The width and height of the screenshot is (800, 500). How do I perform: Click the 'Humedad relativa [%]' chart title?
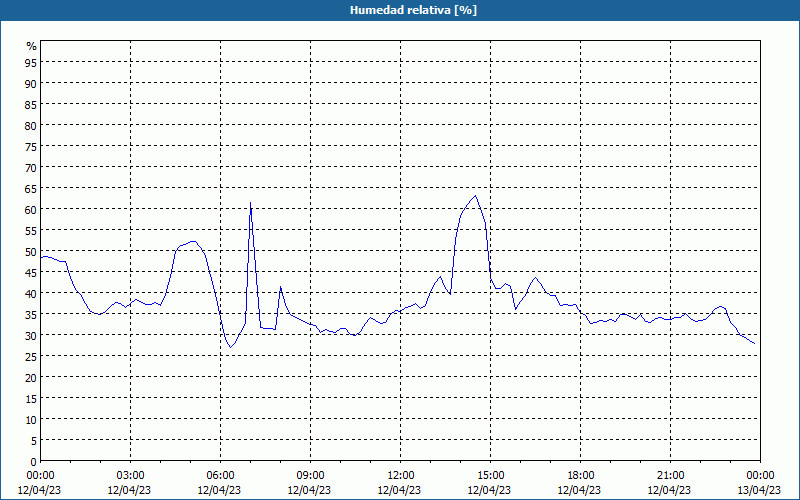413,10
